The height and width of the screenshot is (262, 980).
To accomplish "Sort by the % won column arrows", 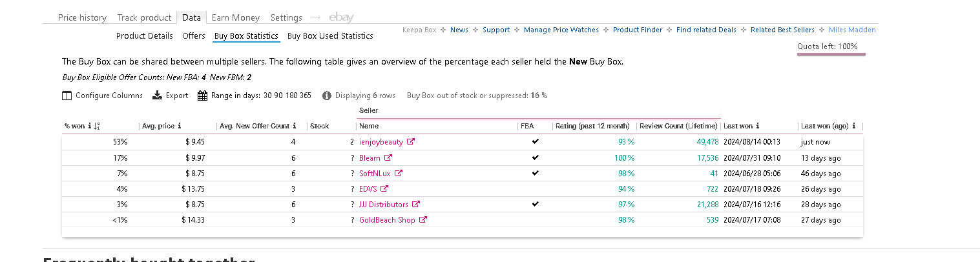I will pos(97,126).
